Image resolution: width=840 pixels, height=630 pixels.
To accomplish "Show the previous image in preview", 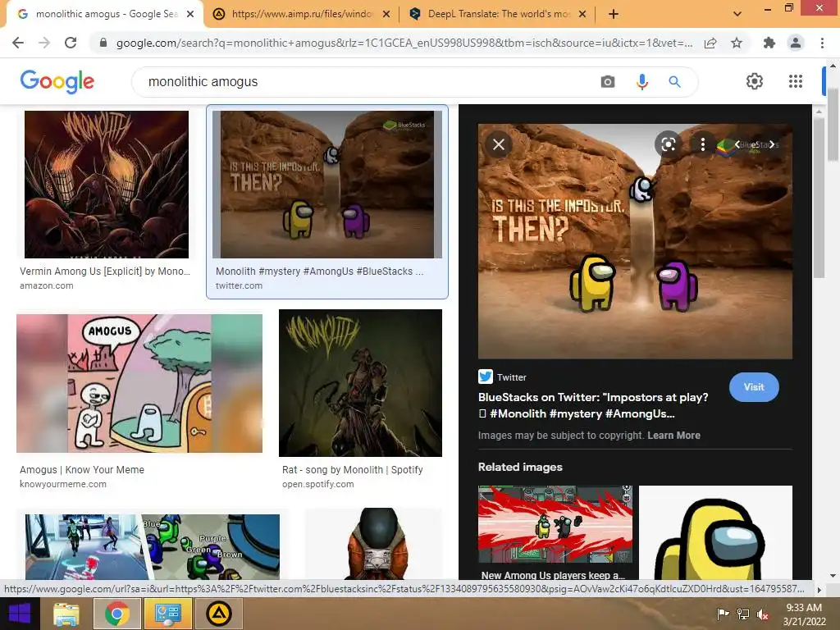I will click(x=737, y=144).
